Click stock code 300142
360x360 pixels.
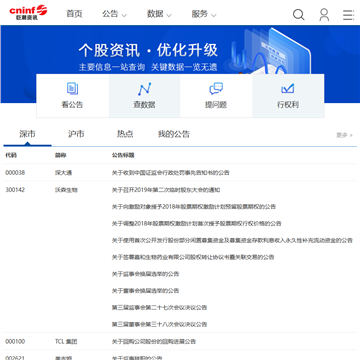click(15, 190)
